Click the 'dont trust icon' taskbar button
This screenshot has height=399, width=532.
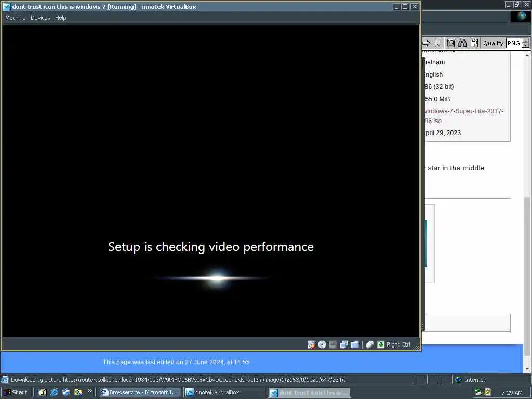310,392
